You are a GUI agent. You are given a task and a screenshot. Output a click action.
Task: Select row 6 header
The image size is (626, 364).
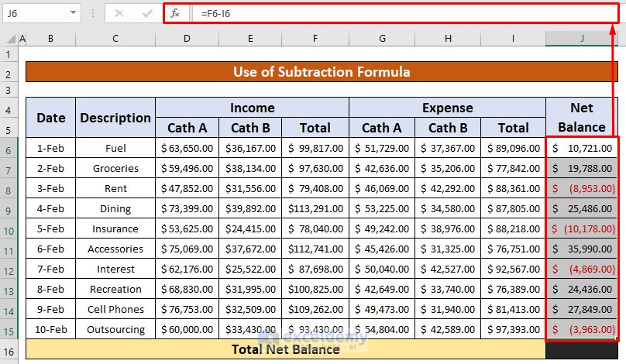(x=9, y=148)
